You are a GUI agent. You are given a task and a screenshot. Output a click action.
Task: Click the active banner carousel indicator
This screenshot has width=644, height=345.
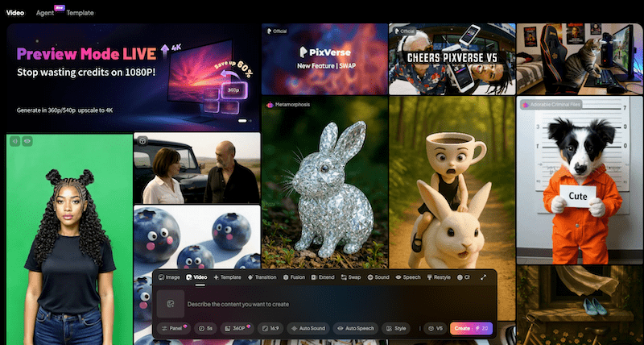pos(242,120)
